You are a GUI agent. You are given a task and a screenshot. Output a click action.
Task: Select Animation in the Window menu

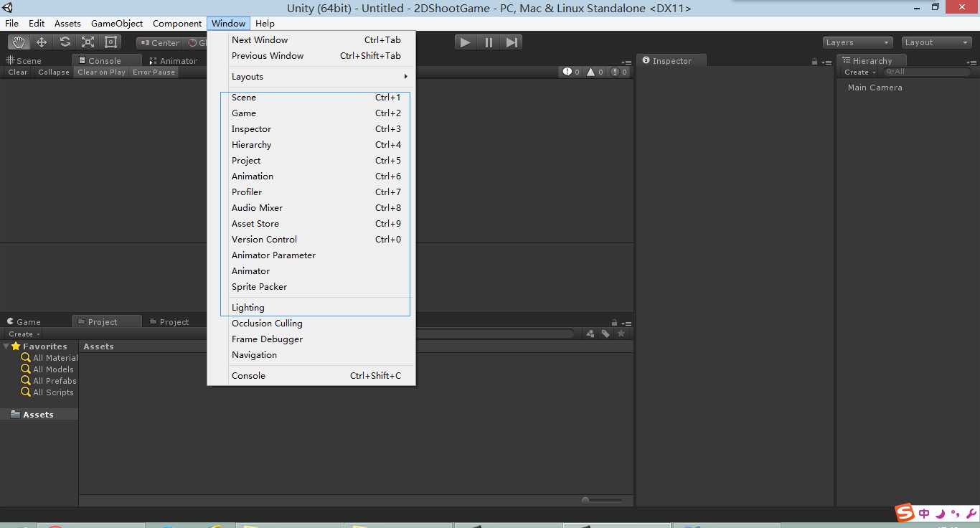[311, 176]
